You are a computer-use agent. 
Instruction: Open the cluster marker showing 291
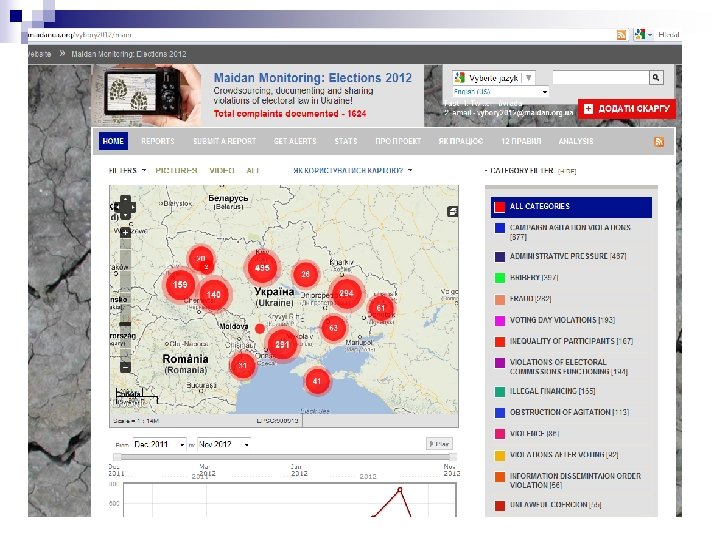tap(282, 344)
